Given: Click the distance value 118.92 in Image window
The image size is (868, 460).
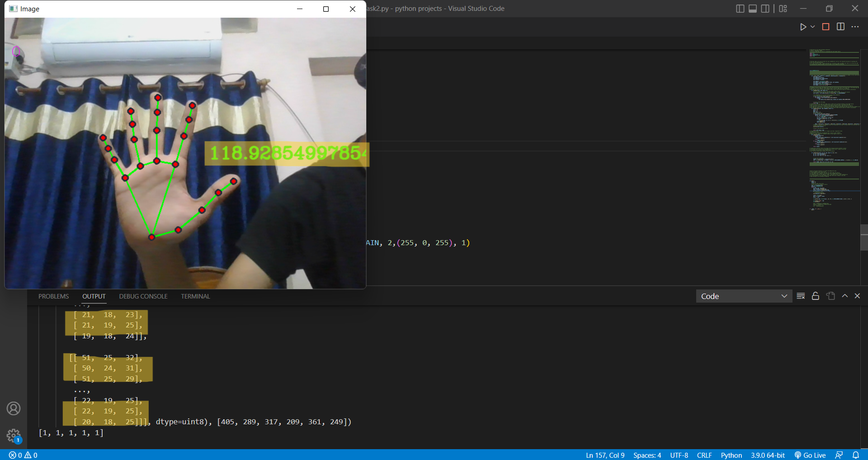Looking at the screenshot, I should [288, 153].
